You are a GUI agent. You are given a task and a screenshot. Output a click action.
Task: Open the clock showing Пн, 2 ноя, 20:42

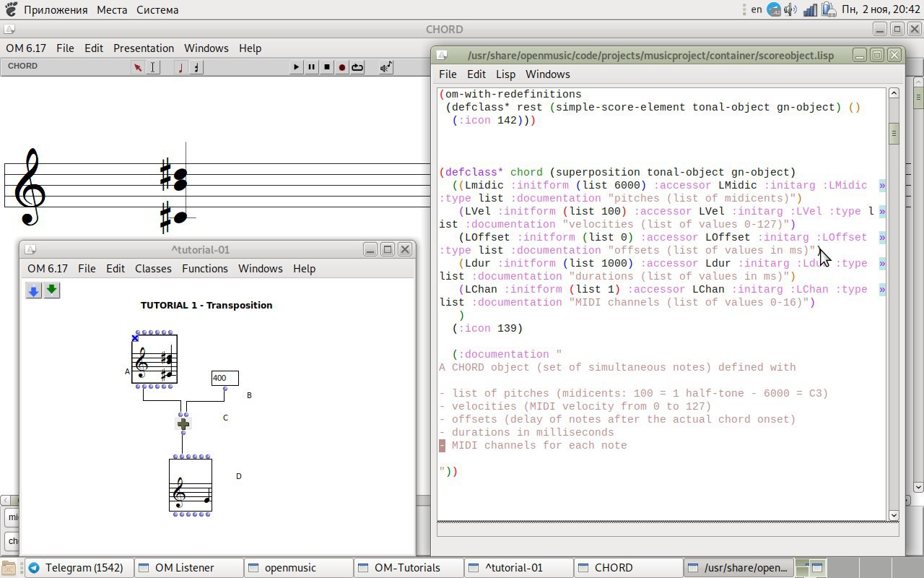point(879,9)
